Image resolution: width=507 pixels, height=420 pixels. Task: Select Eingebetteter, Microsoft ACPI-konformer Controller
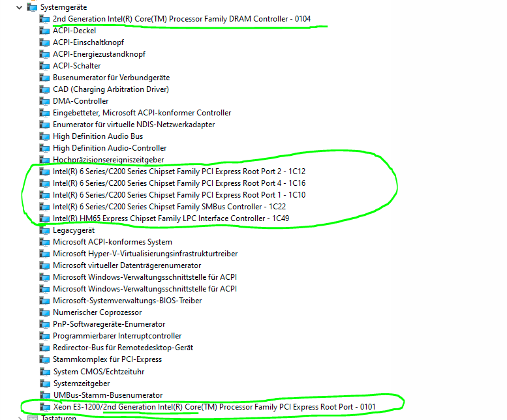(x=142, y=113)
